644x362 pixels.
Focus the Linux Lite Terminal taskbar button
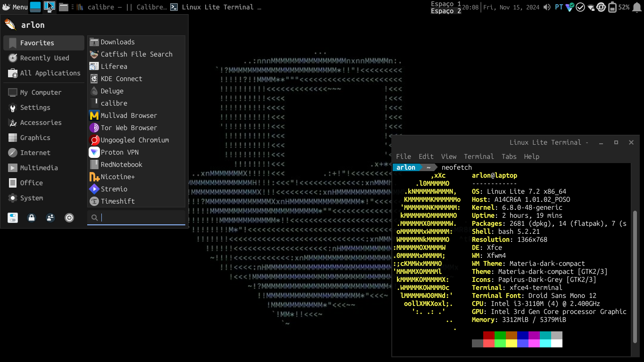[x=216, y=7]
